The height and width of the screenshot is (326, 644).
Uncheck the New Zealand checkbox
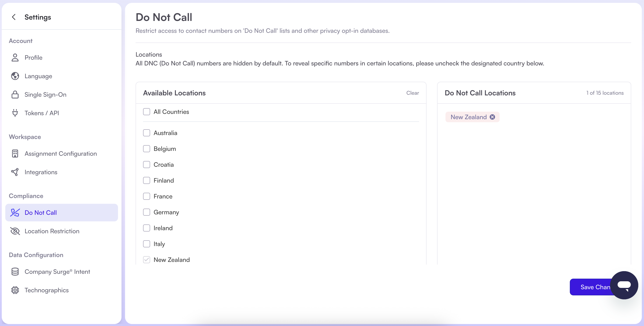(147, 260)
